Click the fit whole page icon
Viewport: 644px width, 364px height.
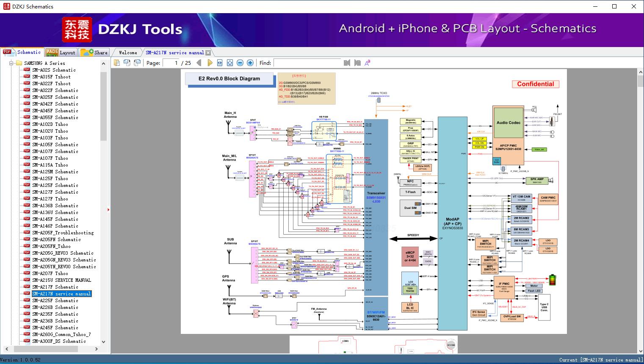click(x=230, y=63)
